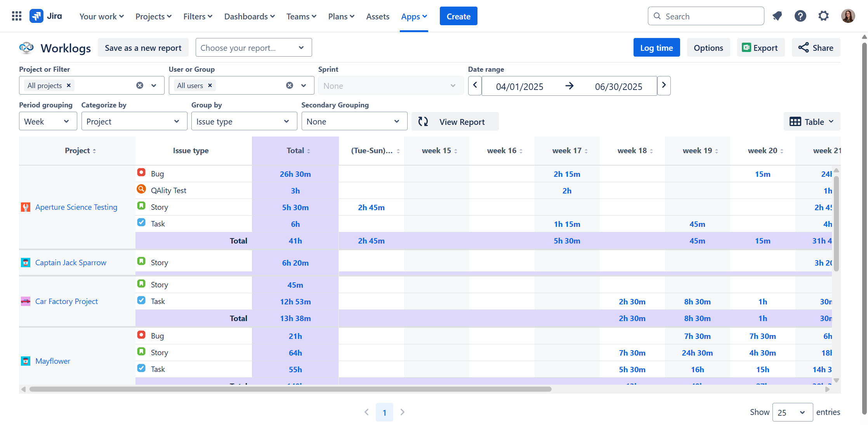Open the Projects menu
This screenshot has width=868, height=425.
[x=154, y=16]
